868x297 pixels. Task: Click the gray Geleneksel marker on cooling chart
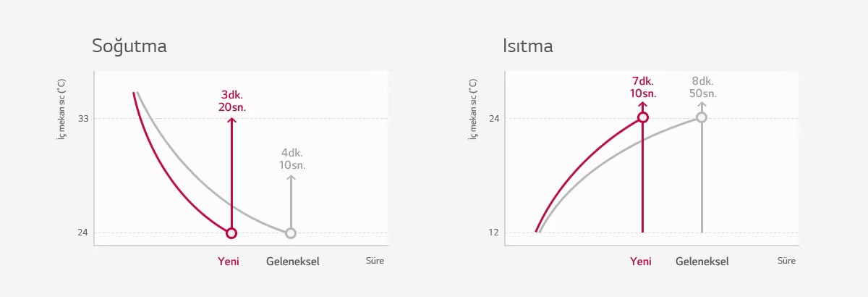[x=291, y=233]
